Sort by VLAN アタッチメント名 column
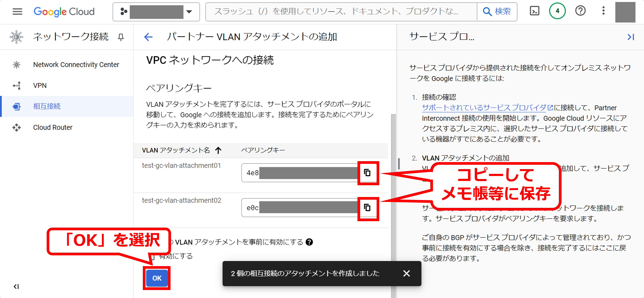 [176, 150]
